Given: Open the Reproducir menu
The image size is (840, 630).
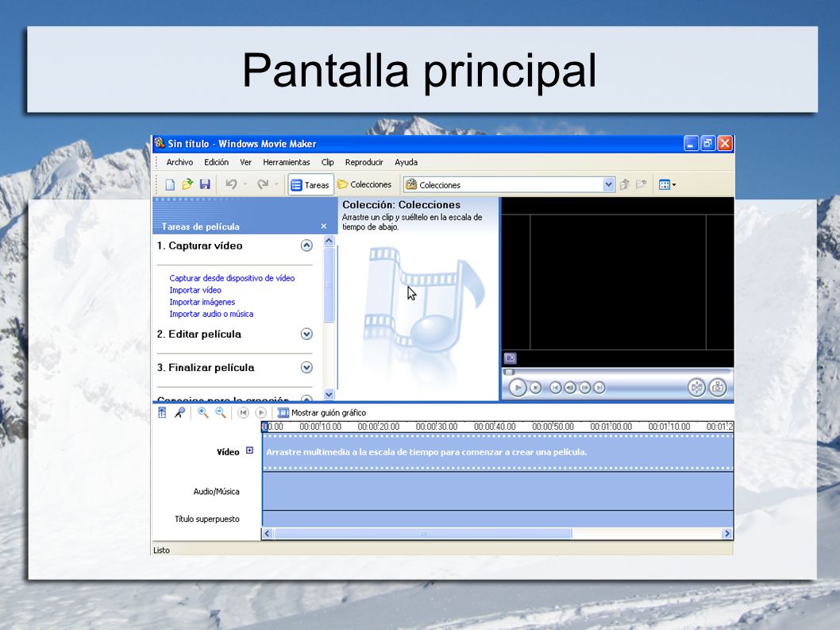Looking at the screenshot, I should (x=364, y=162).
